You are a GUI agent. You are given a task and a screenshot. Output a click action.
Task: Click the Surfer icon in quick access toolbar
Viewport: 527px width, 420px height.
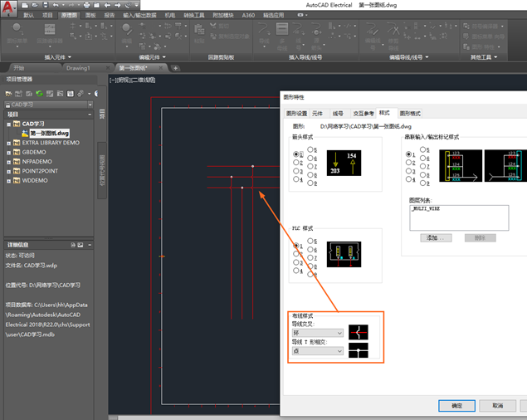point(128,5)
